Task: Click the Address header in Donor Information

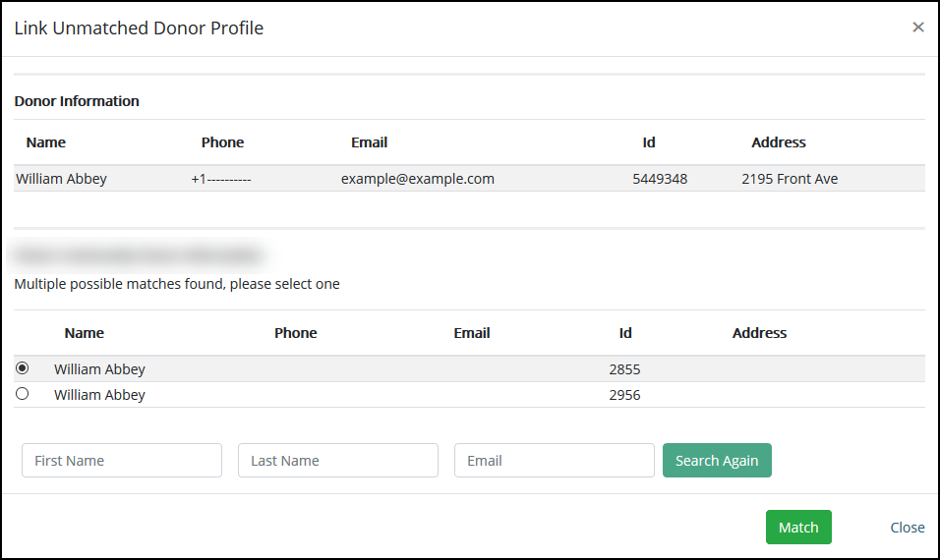Action: pyautogui.click(x=779, y=142)
